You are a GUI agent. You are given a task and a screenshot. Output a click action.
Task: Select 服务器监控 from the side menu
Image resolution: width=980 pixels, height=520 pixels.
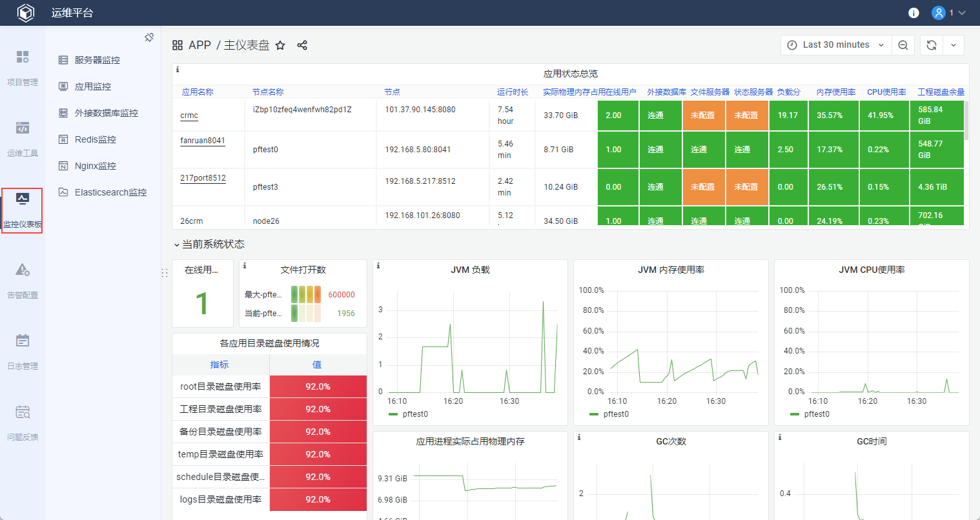pyautogui.click(x=97, y=60)
